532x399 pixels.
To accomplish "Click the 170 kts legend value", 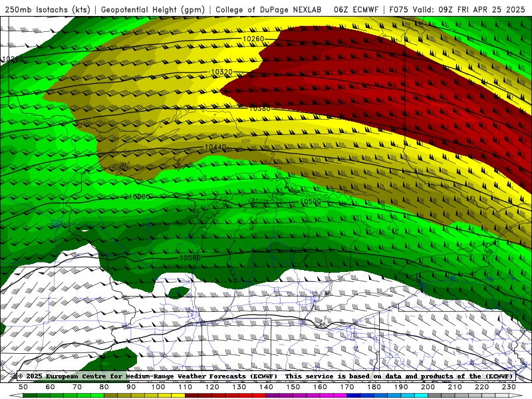I will point(346,387).
